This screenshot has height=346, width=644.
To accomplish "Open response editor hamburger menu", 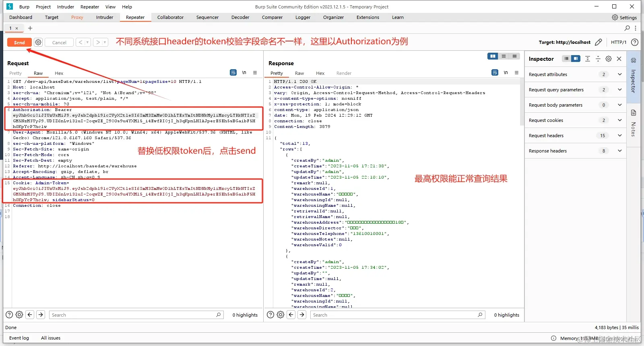I will [516, 72].
